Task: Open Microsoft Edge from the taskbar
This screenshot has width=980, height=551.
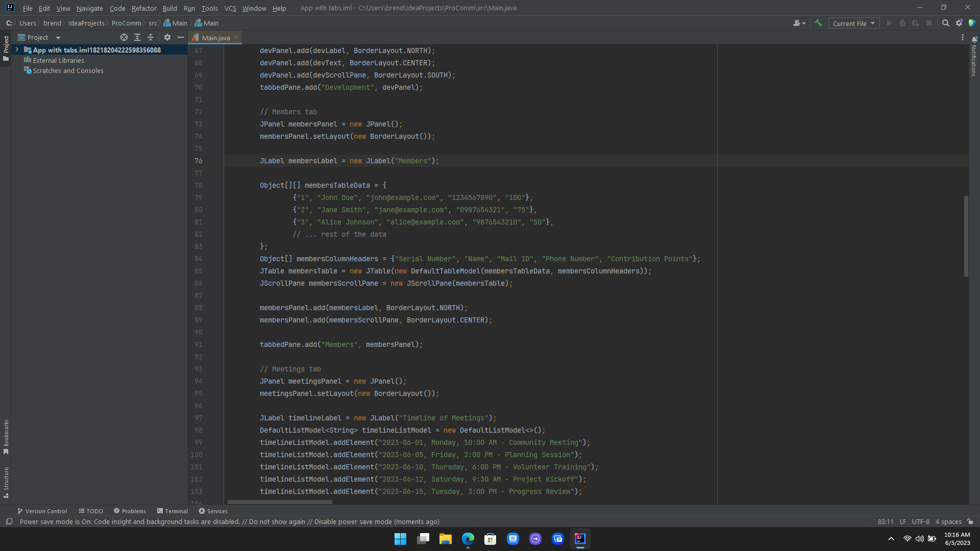Action: 468,539
